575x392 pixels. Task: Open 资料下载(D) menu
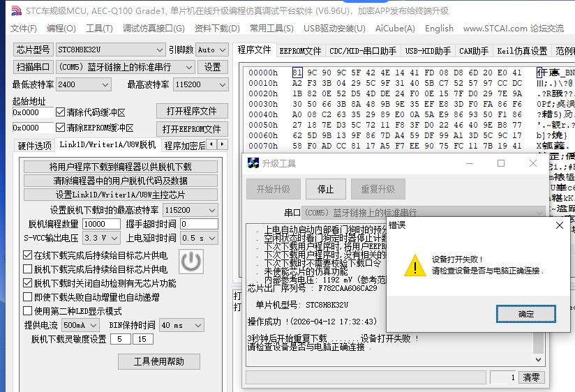tap(217, 29)
